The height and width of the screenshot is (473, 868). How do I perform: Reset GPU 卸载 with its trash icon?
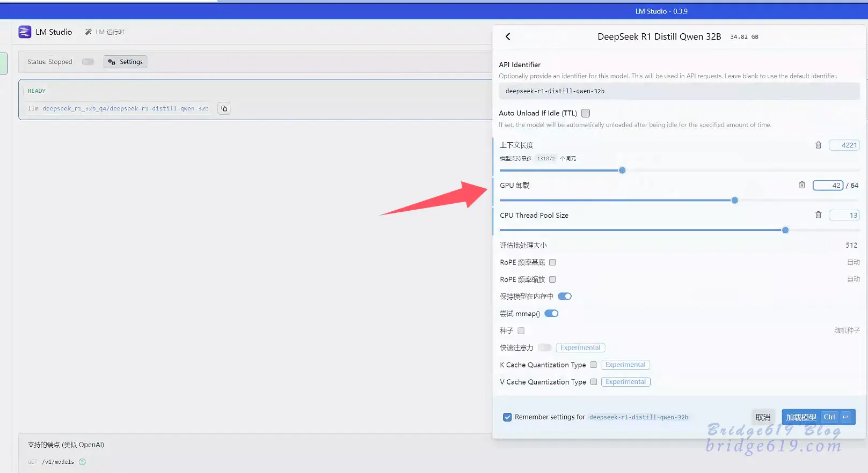[x=802, y=185]
